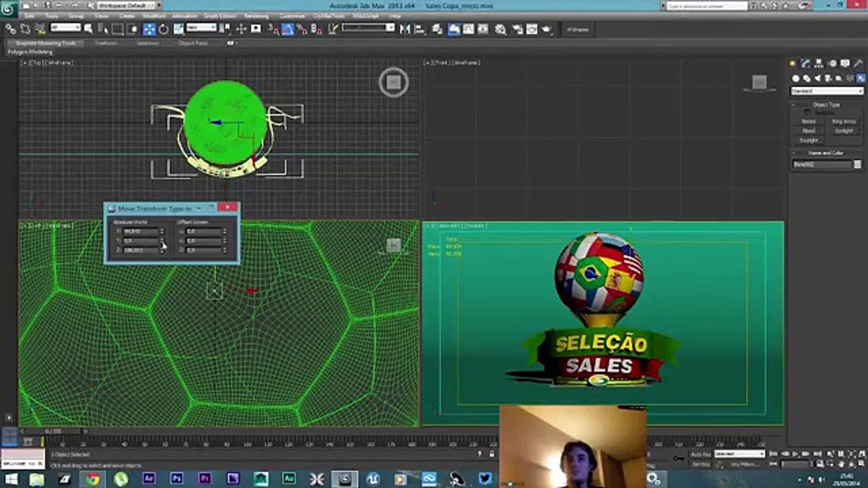This screenshot has width=868, height=488.
Task: Click the object color swatch
Action: coord(857,164)
